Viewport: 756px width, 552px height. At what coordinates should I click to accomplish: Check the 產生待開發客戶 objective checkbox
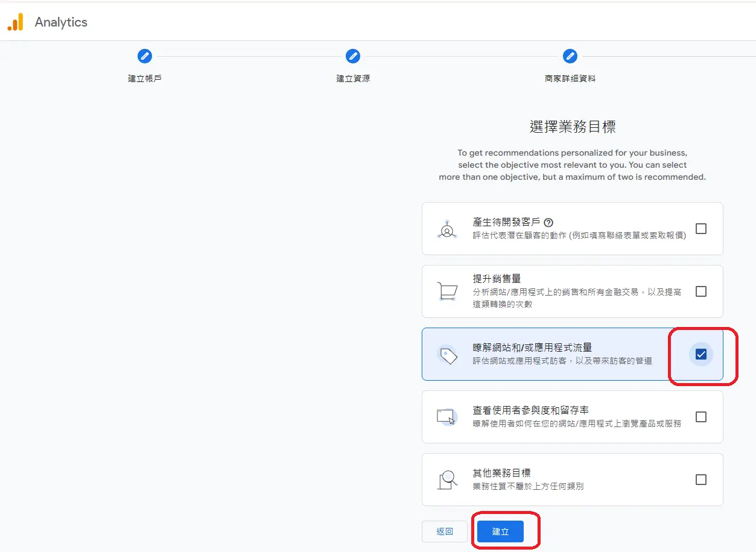(700, 229)
